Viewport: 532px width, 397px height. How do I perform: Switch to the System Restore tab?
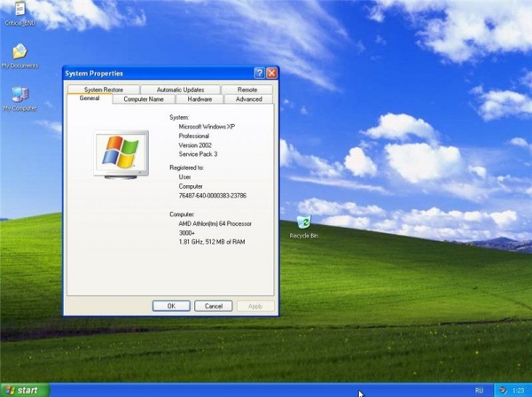104,90
